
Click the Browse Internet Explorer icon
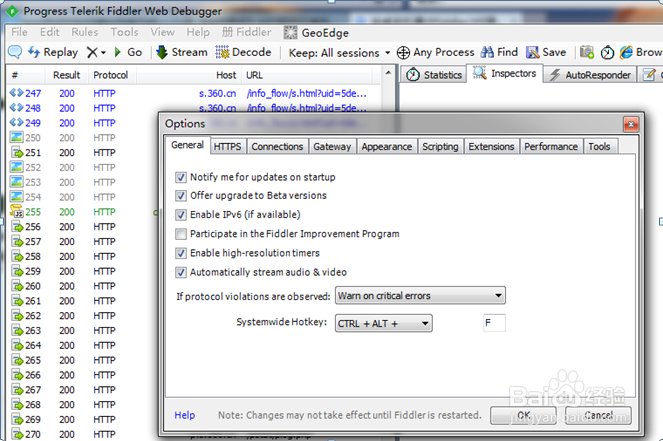(x=626, y=52)
